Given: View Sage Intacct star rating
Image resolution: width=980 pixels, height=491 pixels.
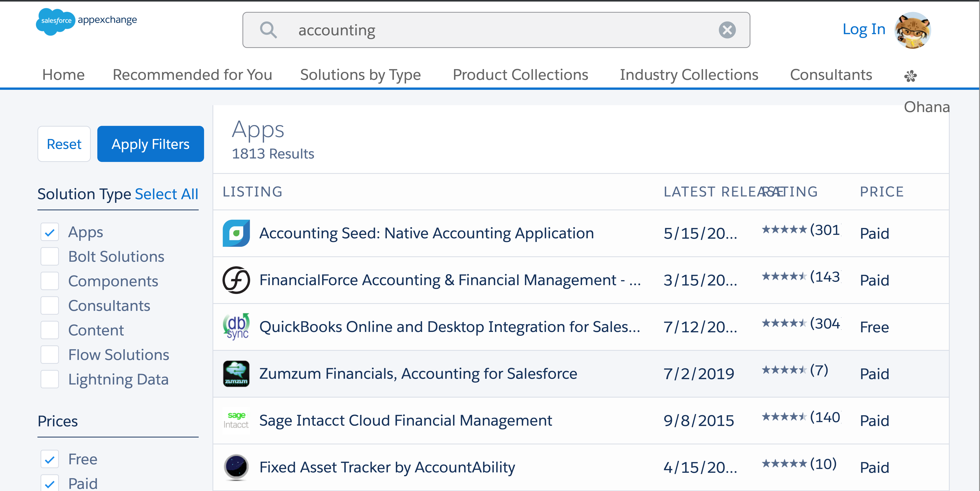Looking at the screenshot, I should [x=784, y=417].
